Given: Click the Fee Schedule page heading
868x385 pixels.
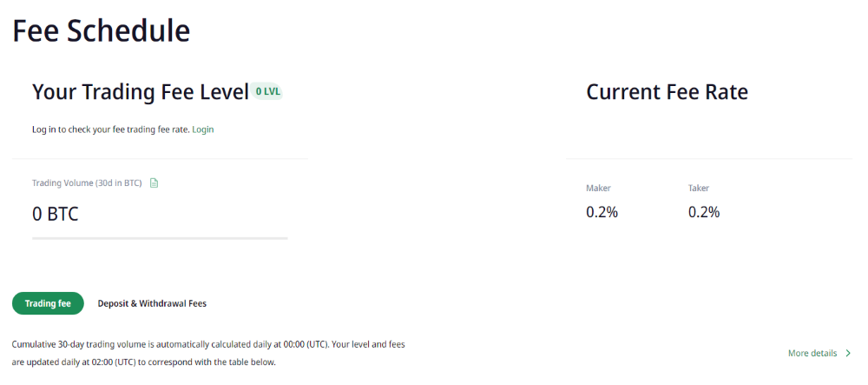Looking at the screenshot, I should 101,31.
